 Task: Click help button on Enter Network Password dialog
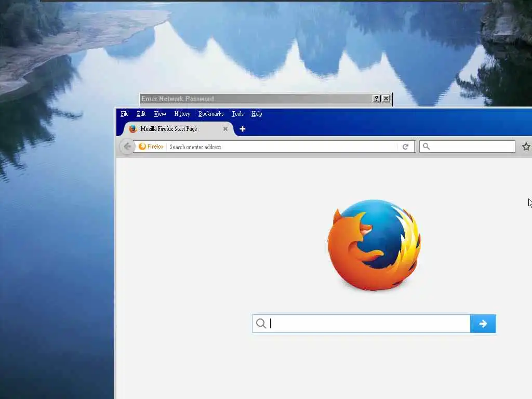[x=377, y=98]
